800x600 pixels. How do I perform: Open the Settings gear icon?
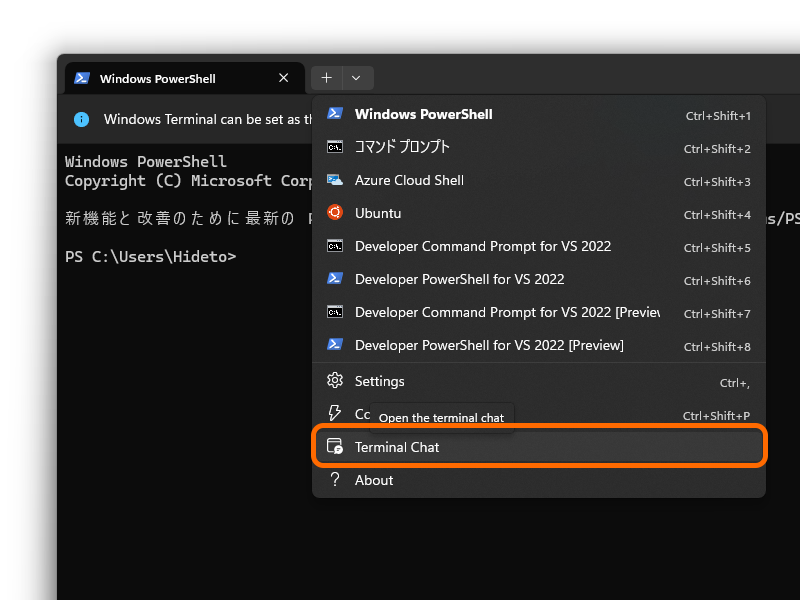334,381
